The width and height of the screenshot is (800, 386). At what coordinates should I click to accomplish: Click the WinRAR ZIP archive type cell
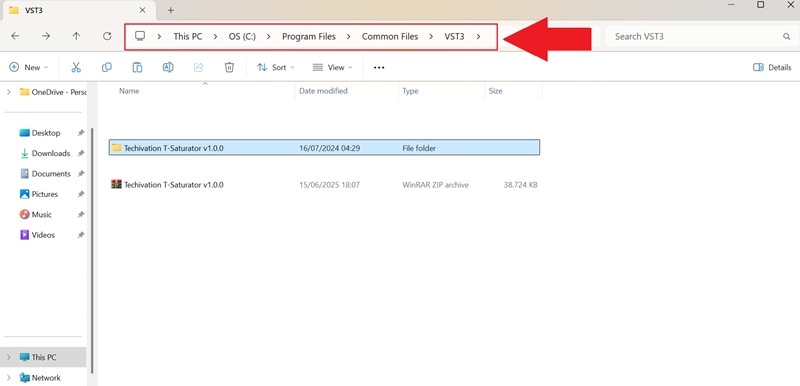pos(435,185)
